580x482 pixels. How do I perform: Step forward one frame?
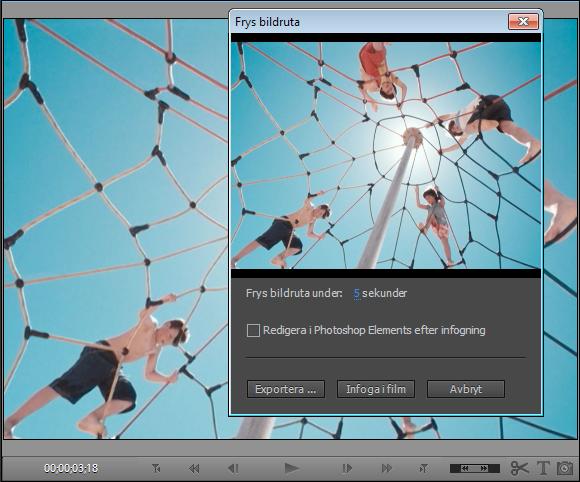[347, 468]
